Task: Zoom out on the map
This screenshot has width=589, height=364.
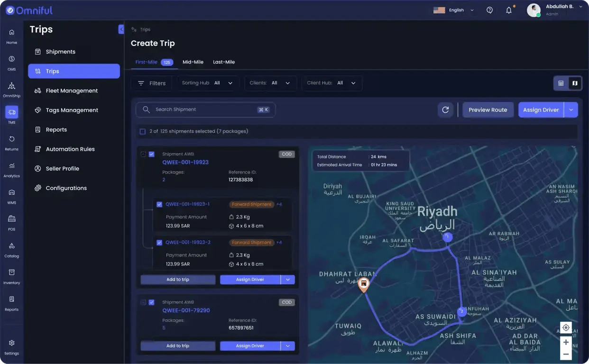Action: 566,355
